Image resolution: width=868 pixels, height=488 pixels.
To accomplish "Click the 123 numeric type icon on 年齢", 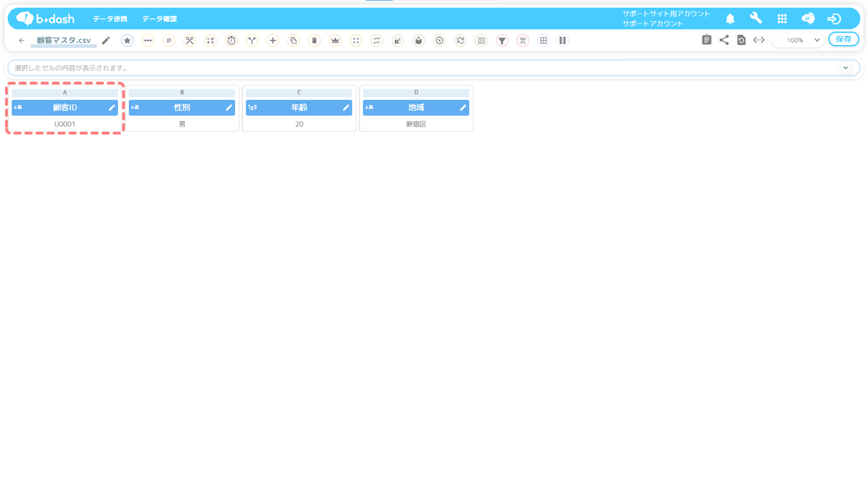I will [252, 107].
